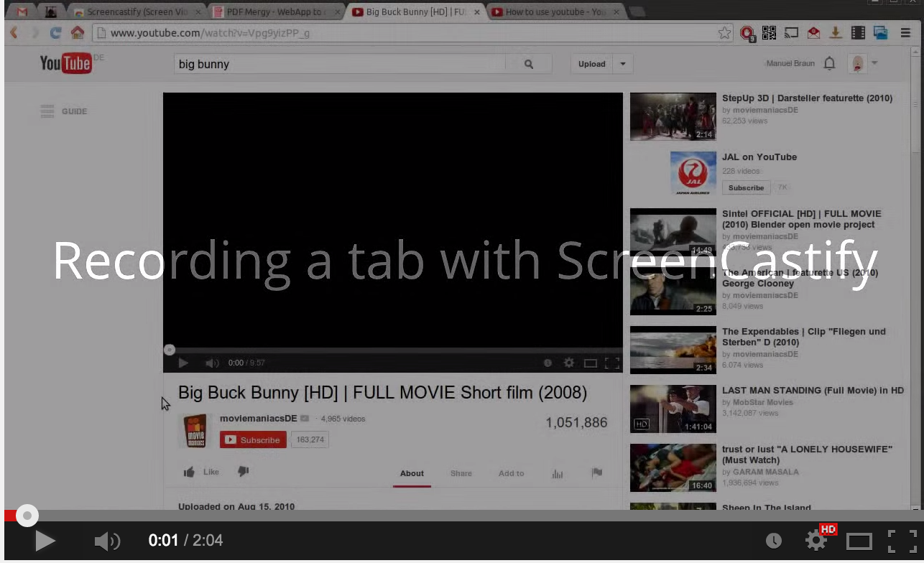This screenshot has height=563, width=924.
Task: Click the Screencastify filmstrip extension icon
Action: 858,33
